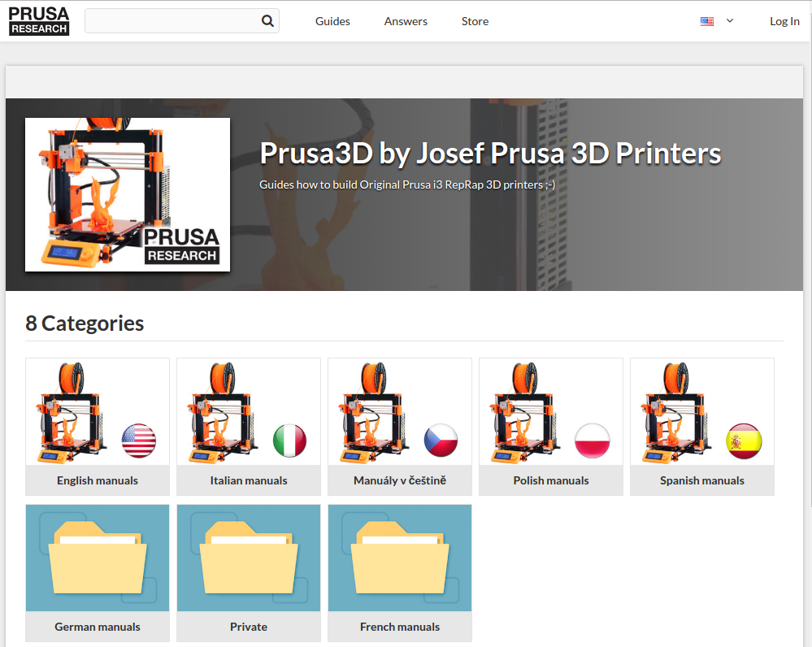Click the German manuals label
The image size is (812, 647).
(98, 627)
